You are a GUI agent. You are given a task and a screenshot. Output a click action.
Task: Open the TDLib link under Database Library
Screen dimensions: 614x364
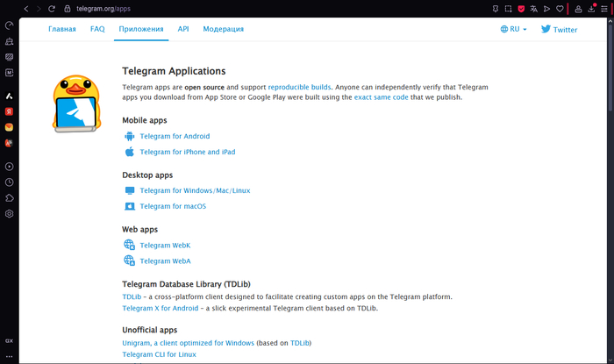click(x=132, y=296)
